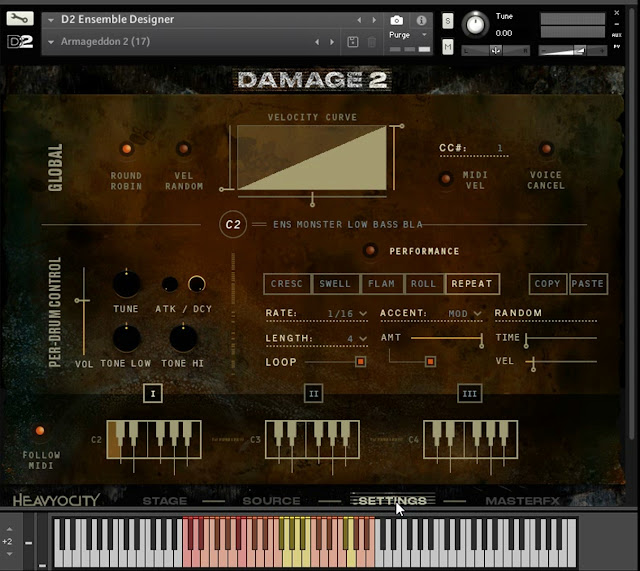
Task: Select next snapshot arrow
Action: [x=332, y=42]
